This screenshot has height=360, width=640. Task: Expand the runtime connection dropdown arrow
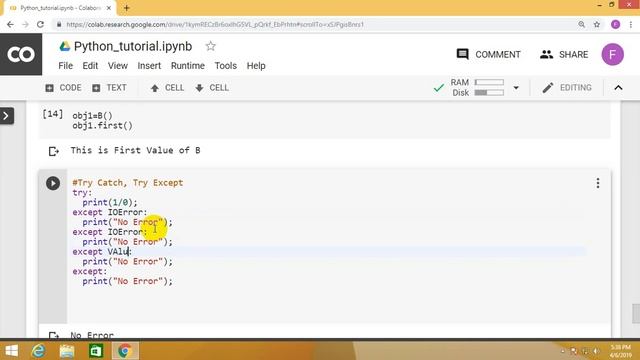(x=516, y=88)
